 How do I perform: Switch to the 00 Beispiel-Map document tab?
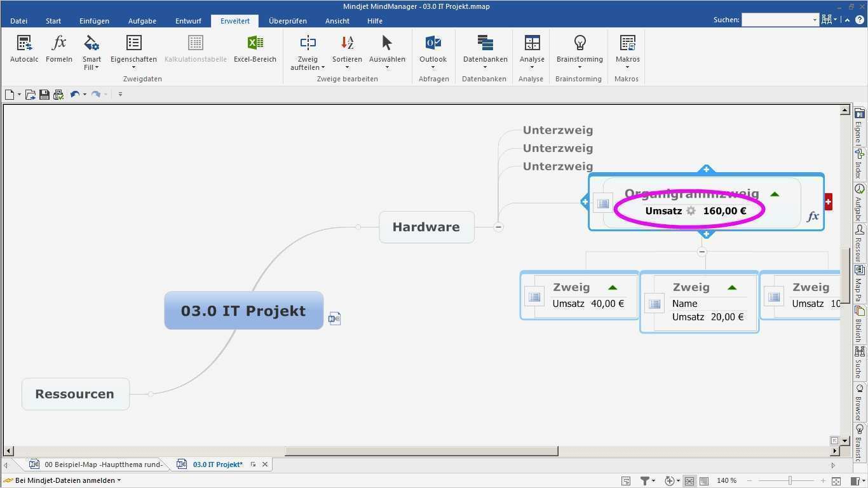point(97,464)
